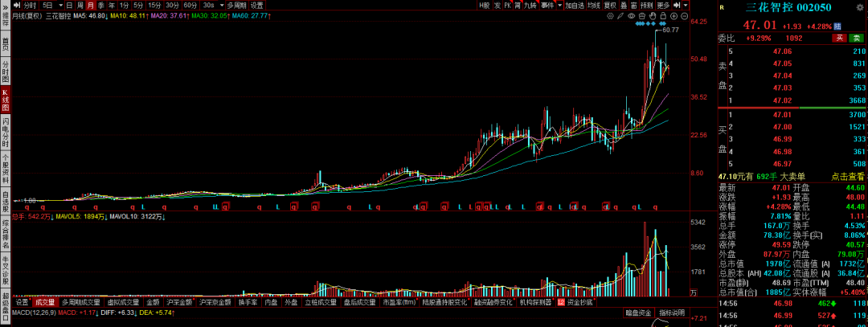Select the 月 monthly period

pyautogui.click(x=90, y=5)
